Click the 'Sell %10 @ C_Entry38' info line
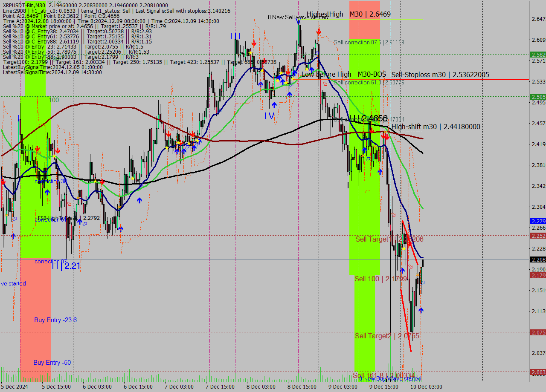Screen dimensions: 546x392 point(77,31)
